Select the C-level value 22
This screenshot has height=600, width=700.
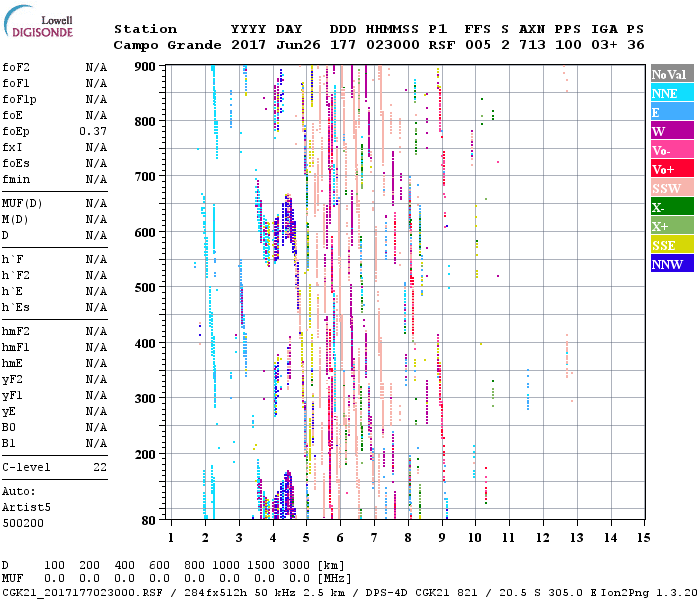point(100,467)
